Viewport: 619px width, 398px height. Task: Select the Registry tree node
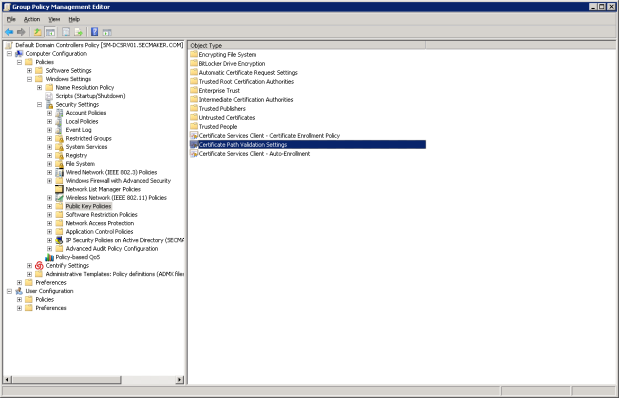point(76,156)
